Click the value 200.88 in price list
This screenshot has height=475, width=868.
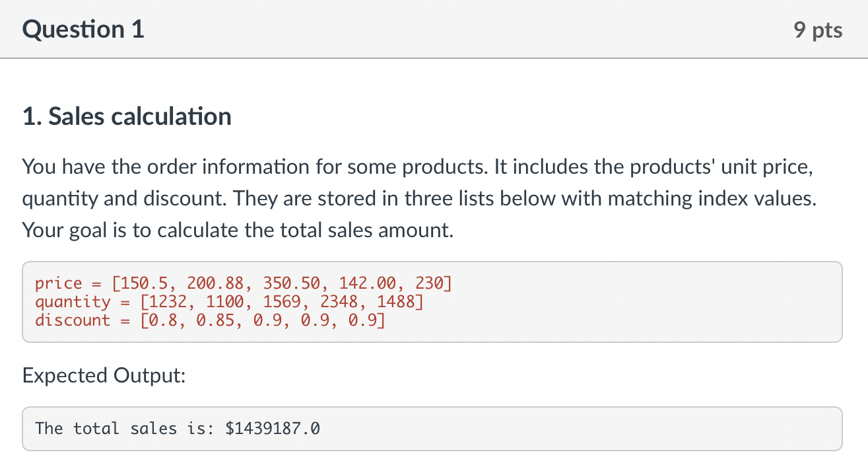[215, 284]
